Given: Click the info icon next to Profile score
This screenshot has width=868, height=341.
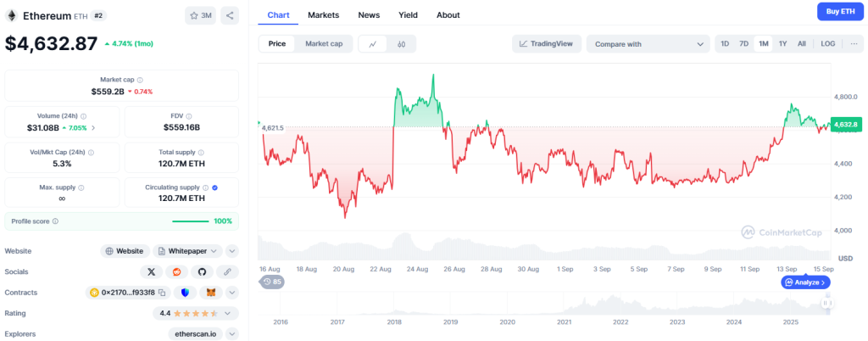Looking at the screenshot, I should (55, 221).
